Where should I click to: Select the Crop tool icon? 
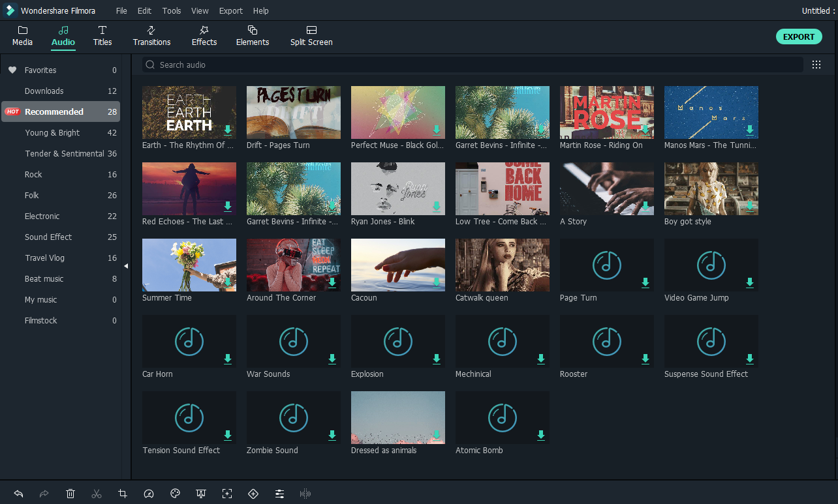click(x=123, y=494)
